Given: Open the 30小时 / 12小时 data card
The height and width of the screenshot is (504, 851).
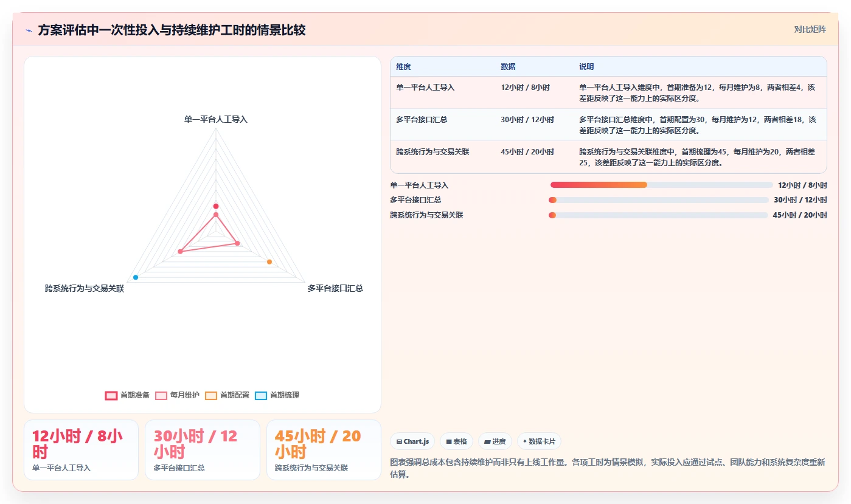Looking at the screenshot, I should coord(203,450).
